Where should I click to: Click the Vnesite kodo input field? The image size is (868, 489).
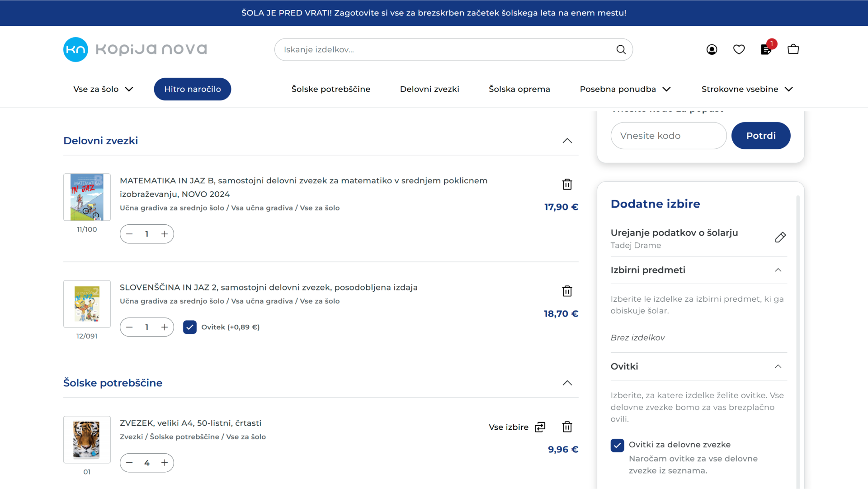(x=668, y=136)
